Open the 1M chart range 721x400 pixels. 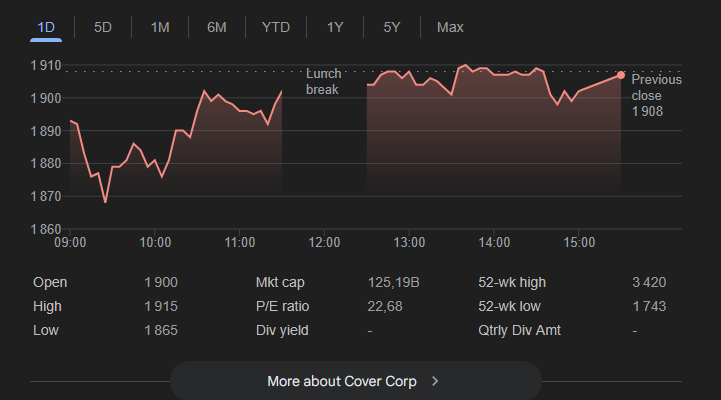pos(160,28)
